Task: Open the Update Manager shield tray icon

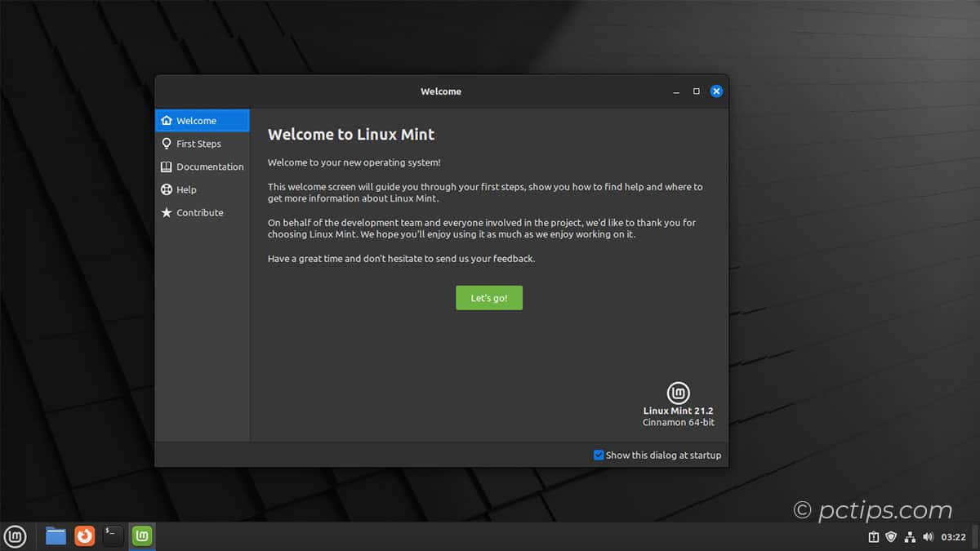Action: [892, 537]
